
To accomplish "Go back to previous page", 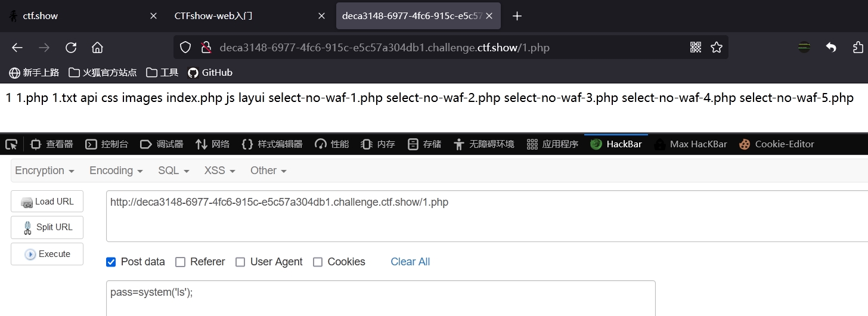I will [x=17, y=48].
